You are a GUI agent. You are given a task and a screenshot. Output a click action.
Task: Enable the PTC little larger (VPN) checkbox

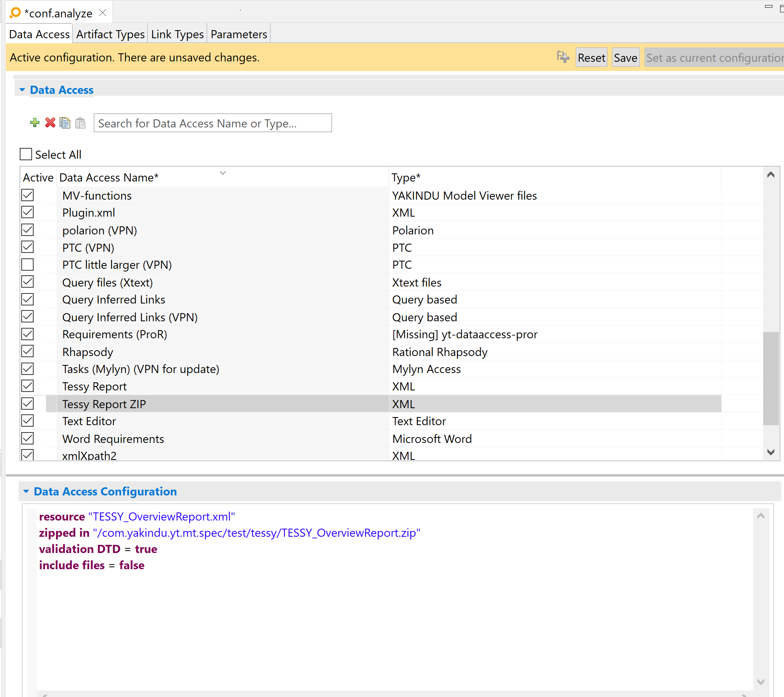[x=27, y=265]
